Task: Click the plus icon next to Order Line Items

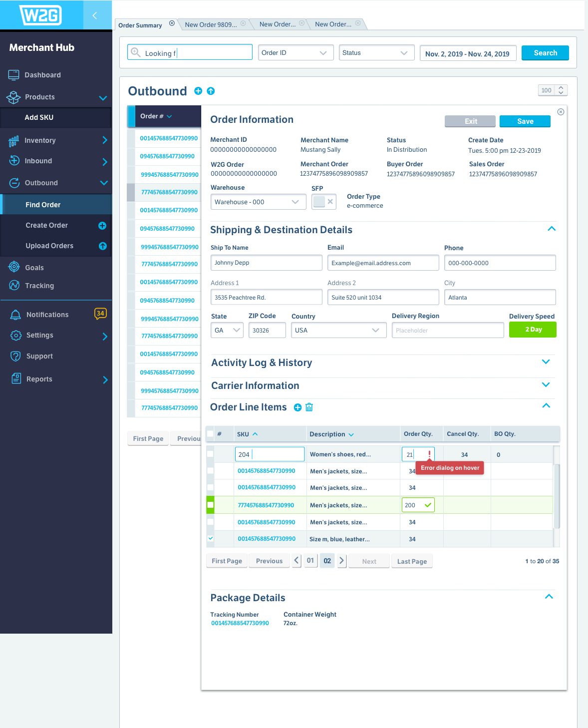Action: (297, 407)
